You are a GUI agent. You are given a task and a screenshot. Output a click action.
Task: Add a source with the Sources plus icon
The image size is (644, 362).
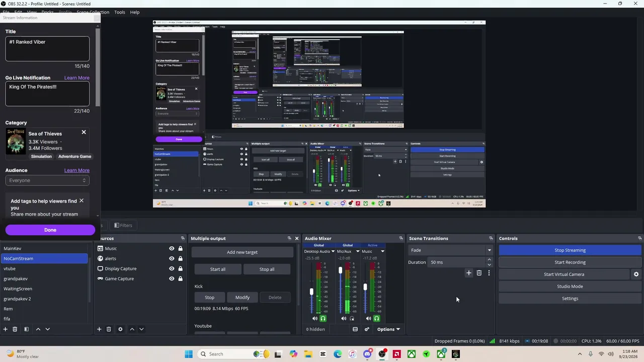99,329
